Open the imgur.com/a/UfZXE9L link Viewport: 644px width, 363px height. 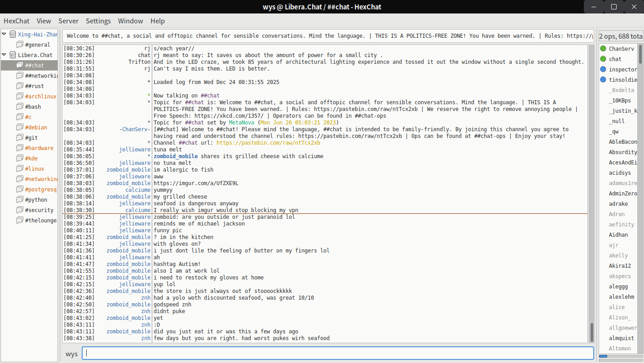(x=196, y=183)
